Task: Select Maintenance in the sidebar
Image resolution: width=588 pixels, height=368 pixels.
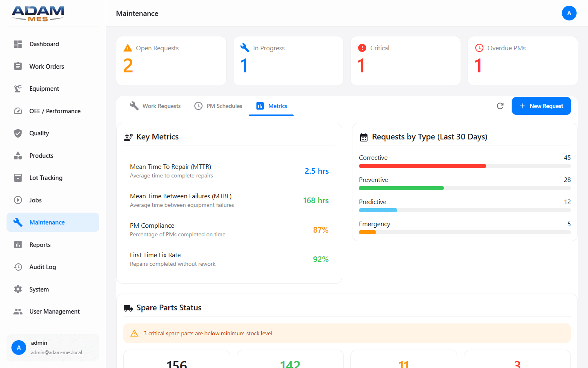Action: coord(47,222)
